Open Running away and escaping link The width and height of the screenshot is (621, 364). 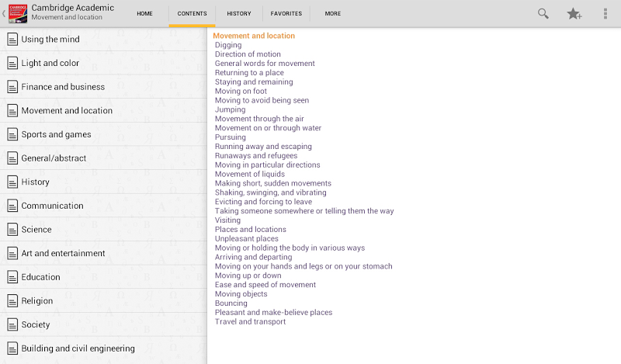pos(263,147)
